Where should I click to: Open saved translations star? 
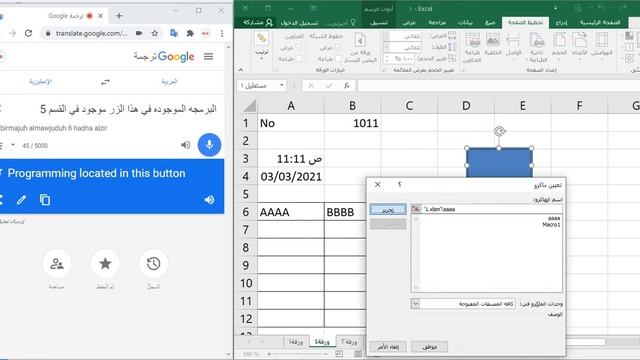pos(105,264)
